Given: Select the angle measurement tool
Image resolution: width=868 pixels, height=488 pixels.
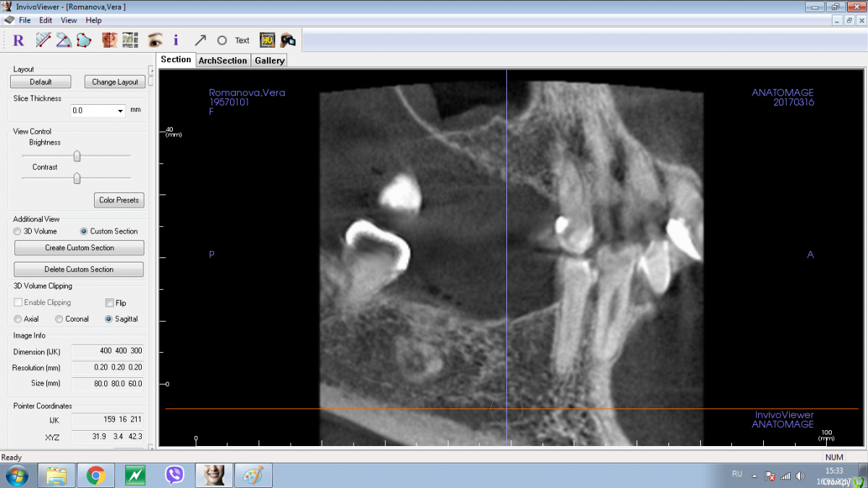Looking at the screenshot, I should click(x=64, y=40).
